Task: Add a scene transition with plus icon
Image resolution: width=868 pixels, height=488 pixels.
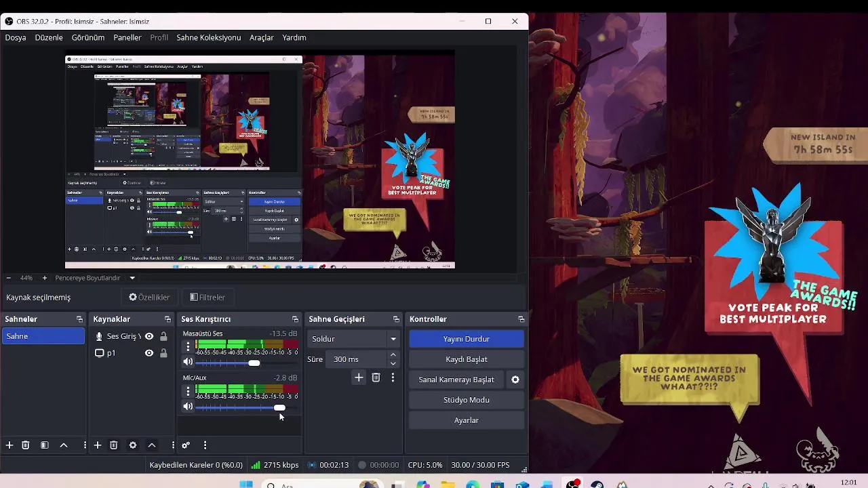Action: [x=359, y=378]
